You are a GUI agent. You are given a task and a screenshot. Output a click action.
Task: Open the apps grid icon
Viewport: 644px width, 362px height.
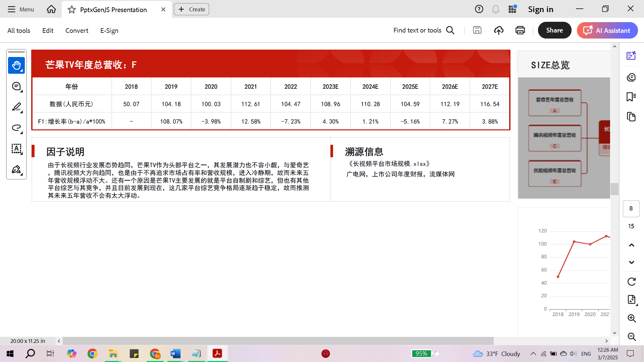pyautogui.click(x=513, y=9)
